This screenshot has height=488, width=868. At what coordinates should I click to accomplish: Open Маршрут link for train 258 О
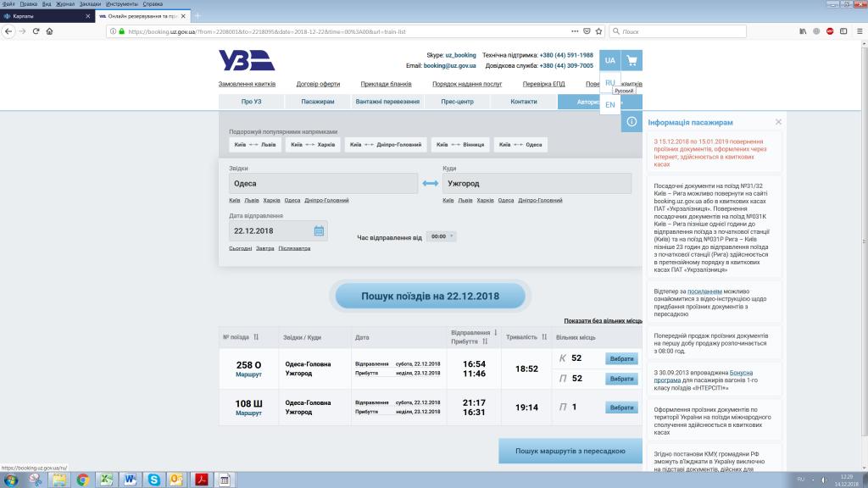[248, 374]
